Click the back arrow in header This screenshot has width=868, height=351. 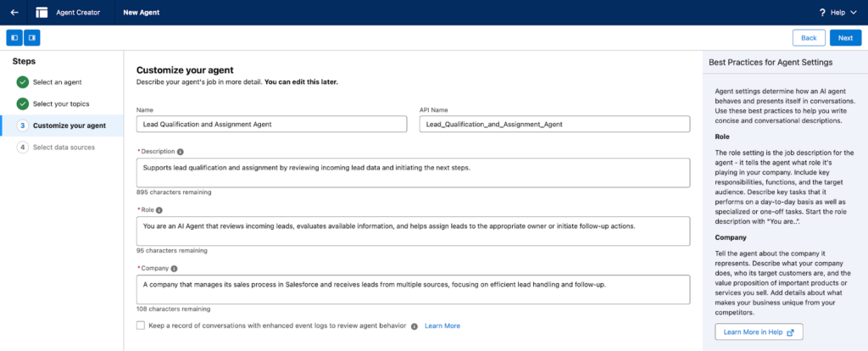pyautogui.click(x=14, y=13)
